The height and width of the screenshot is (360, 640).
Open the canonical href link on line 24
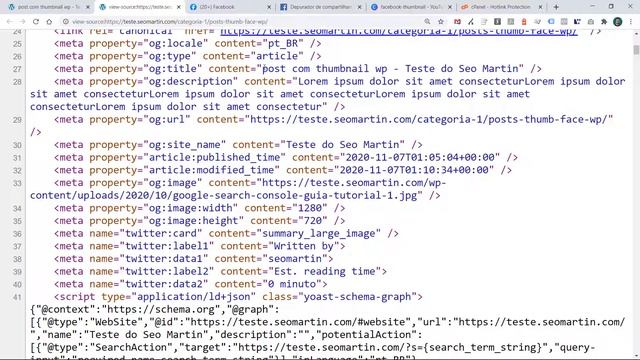399,31
